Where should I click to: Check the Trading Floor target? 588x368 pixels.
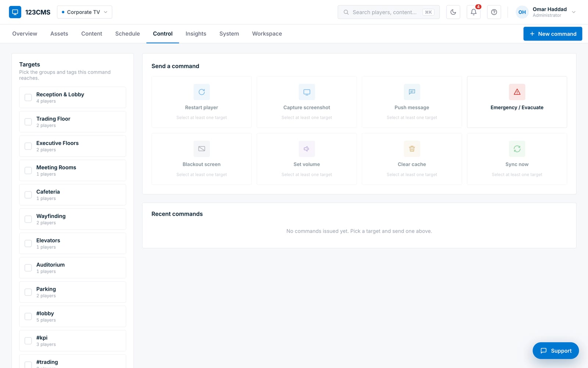click(28, 122)
